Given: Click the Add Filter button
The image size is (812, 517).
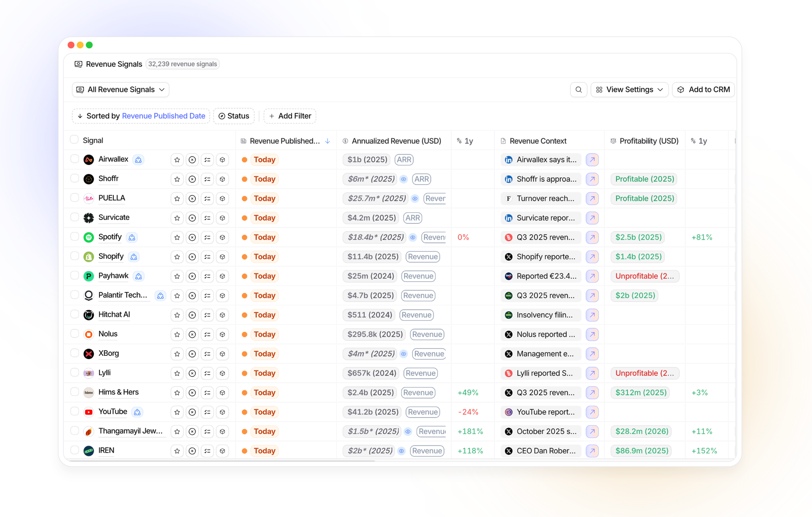Looking at the screenshot, I should tap(290, 116).
